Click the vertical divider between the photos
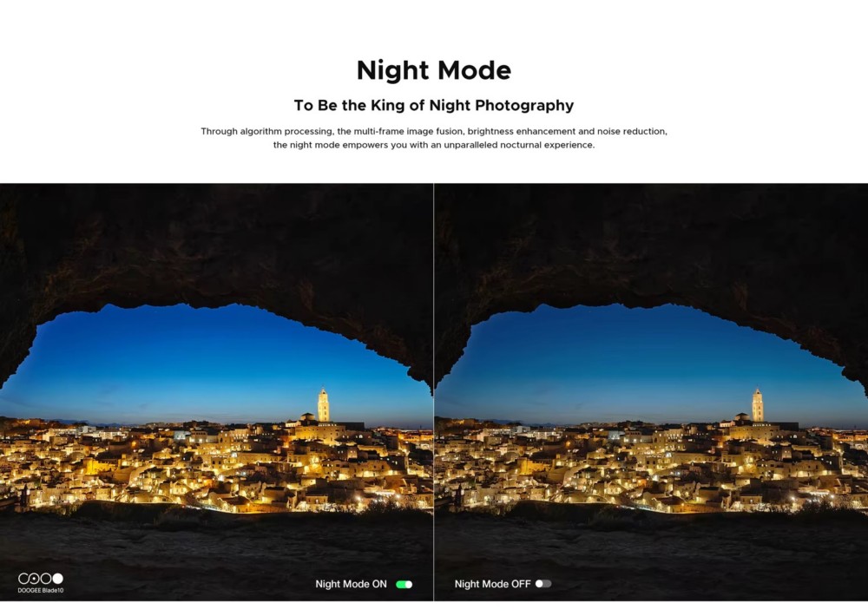This screenshot has width=868, height=616. [434, 392]
